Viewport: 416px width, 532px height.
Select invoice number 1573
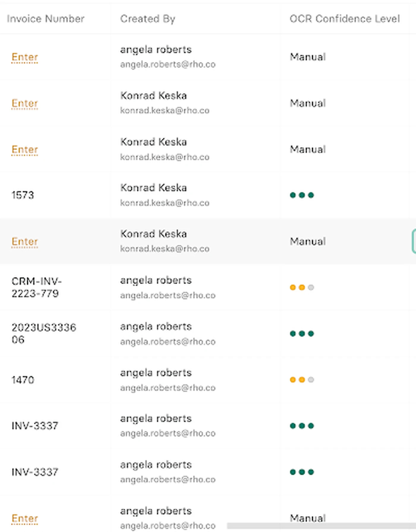tap(23, 195)
